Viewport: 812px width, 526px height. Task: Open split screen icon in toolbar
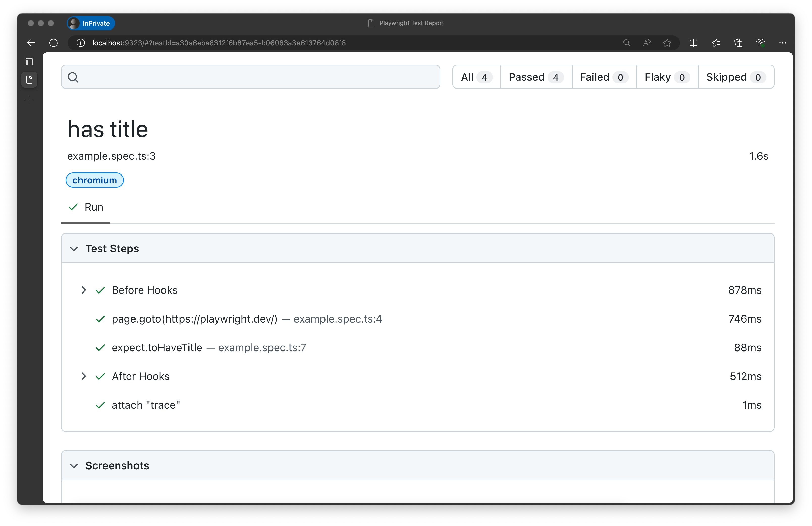coord(693,43)
